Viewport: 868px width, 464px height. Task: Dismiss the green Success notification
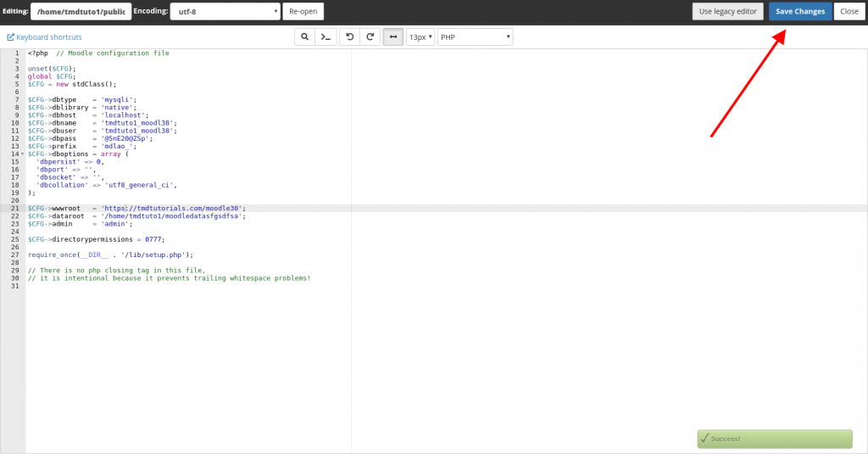pos(774,439)
